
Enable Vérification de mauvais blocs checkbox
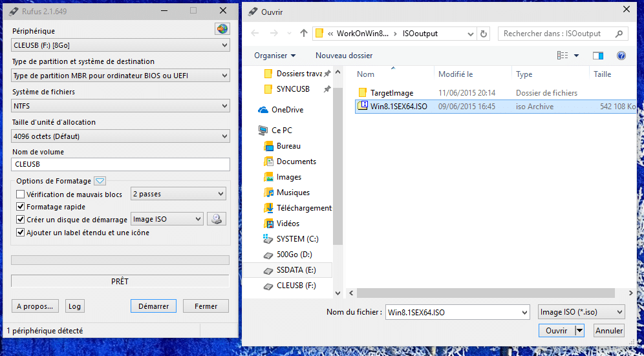point(20,194)
